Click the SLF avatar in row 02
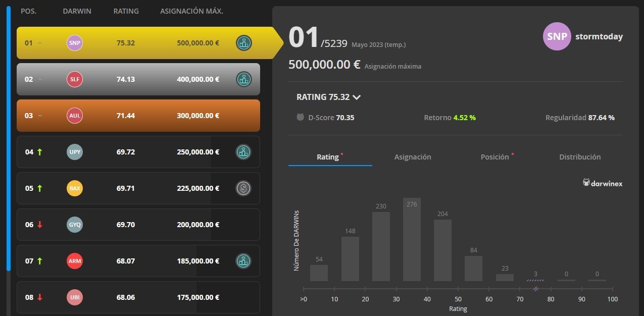 (74, 79)
